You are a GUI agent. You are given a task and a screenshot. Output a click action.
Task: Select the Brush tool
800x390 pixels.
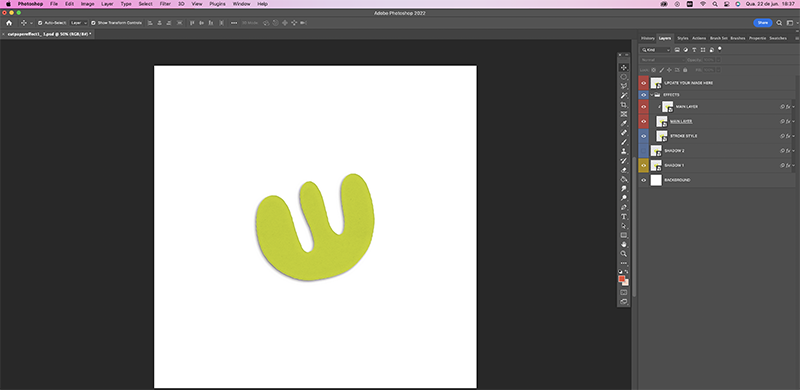[x=623, y=142]
